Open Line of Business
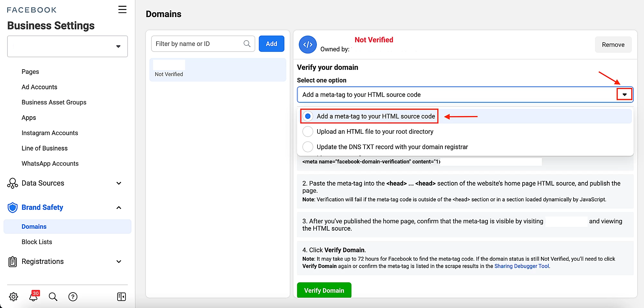This screenshot has width=644, height=308. (44, 148)
